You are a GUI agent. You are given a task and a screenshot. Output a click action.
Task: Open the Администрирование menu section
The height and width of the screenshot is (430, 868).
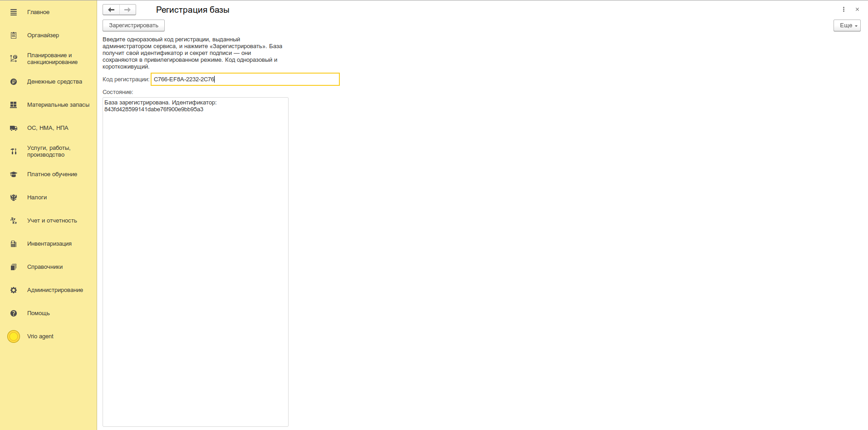(55, 290)
